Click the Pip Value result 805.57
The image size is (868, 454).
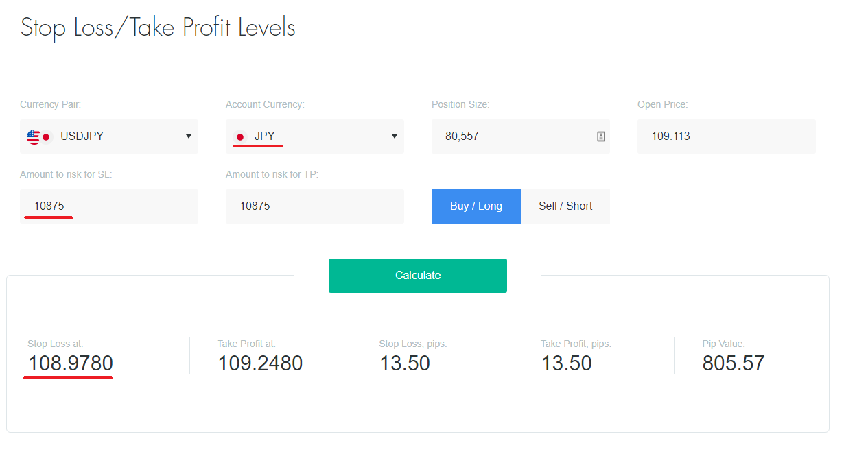[734, 363]
